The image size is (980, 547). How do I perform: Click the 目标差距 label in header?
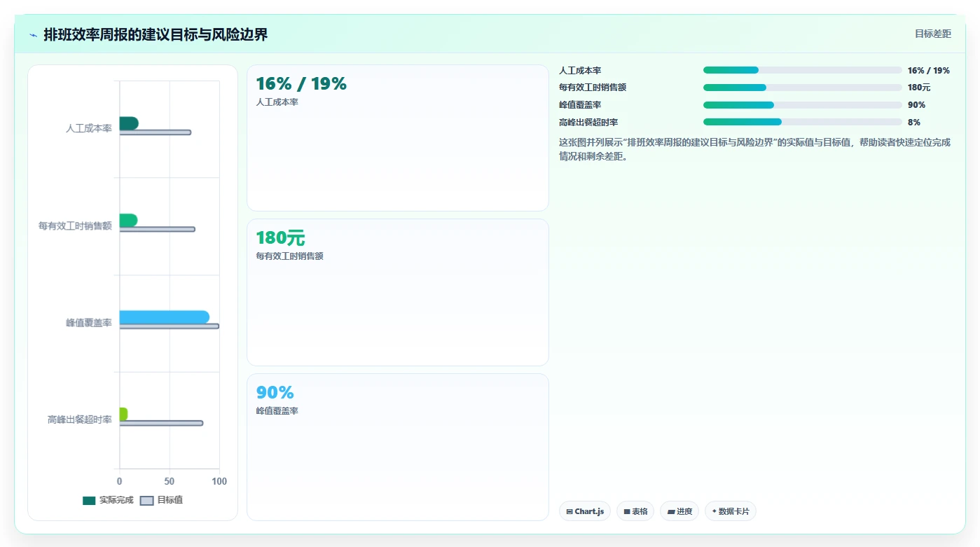(933, 34)
